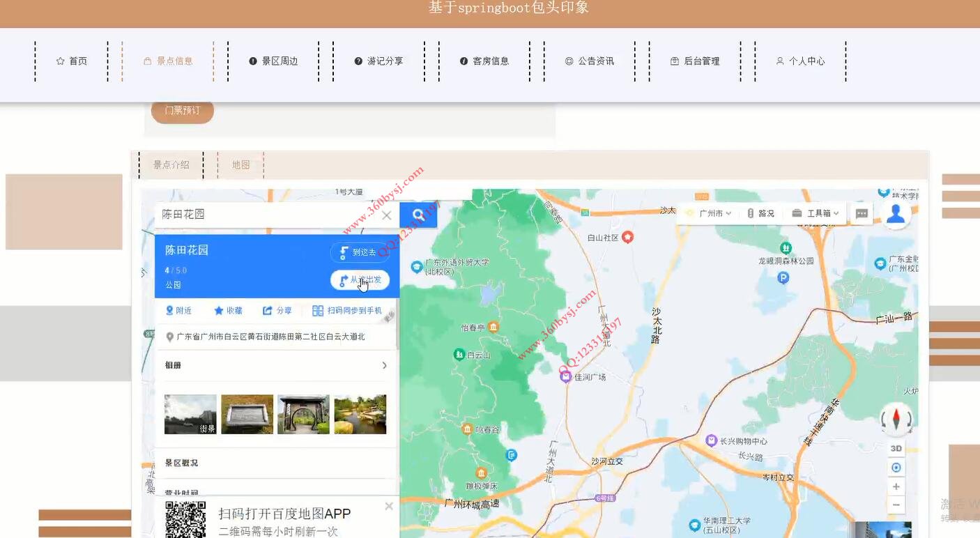Open the second album photo of stone plaque
The width and height of the screenshot is (980, 538).
pos(247,415)
